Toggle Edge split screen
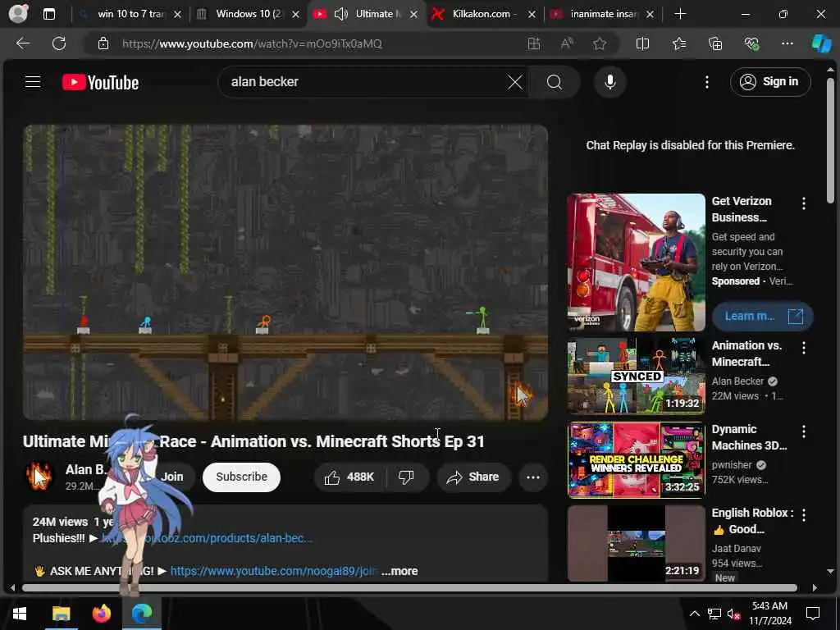840x630 pixels. 642,43
